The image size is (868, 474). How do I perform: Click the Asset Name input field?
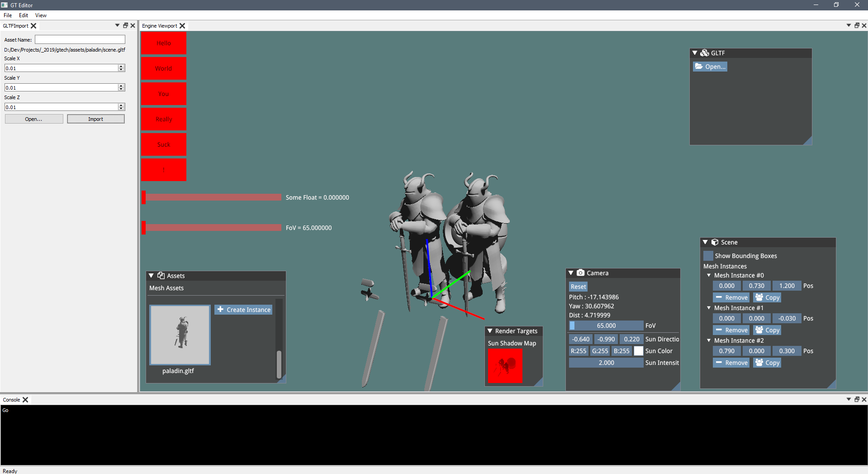point(80,40)
